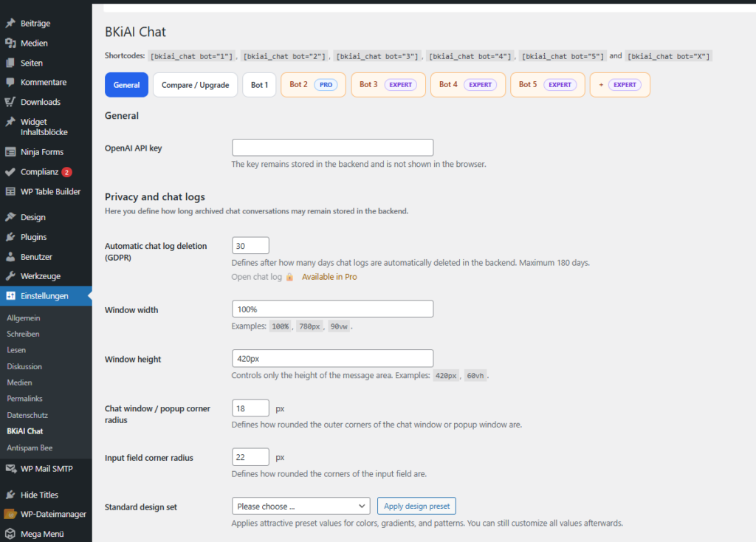Click the WP Mail SMTP envelope icon
This screenshot has width=756, height=542.
tap(10, 469)
